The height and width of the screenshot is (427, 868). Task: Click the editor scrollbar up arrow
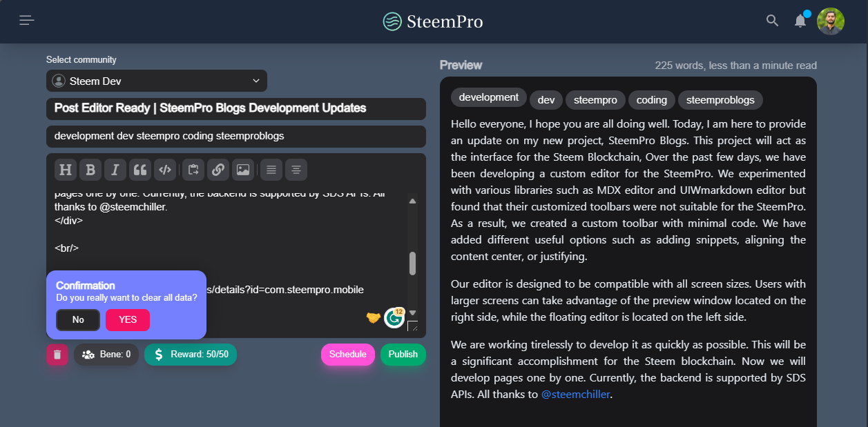[412, 201]
